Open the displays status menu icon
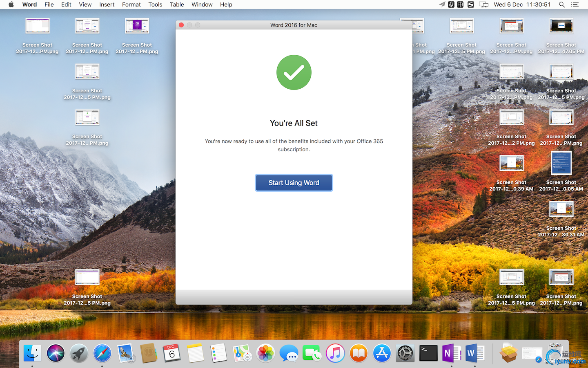This screenshot has width=588, height=368. pos(483,4)
